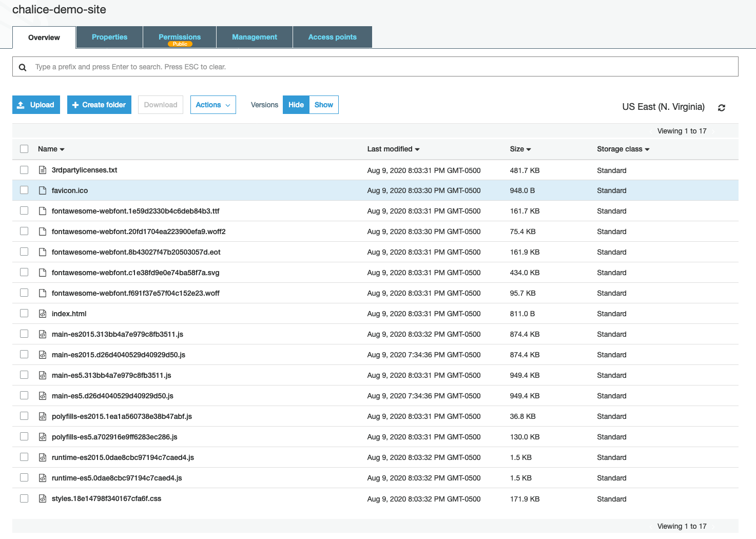The width and height of the screenshot is (756, 539).
Task: Click the Upload button
Action: tap(36, 105)
